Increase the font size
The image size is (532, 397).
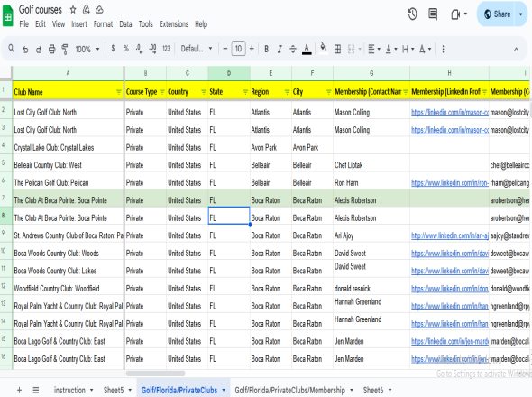point(252,49)
